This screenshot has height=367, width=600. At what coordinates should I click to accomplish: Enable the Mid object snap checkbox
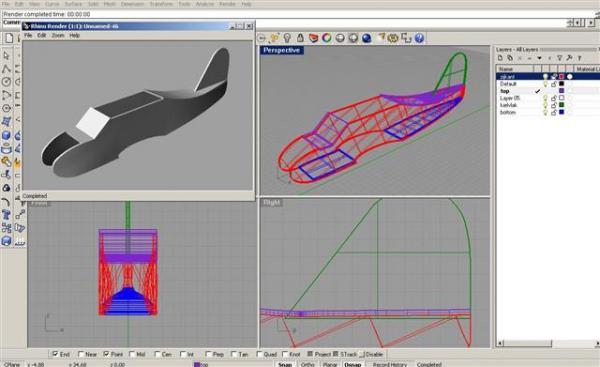[132, 354]
